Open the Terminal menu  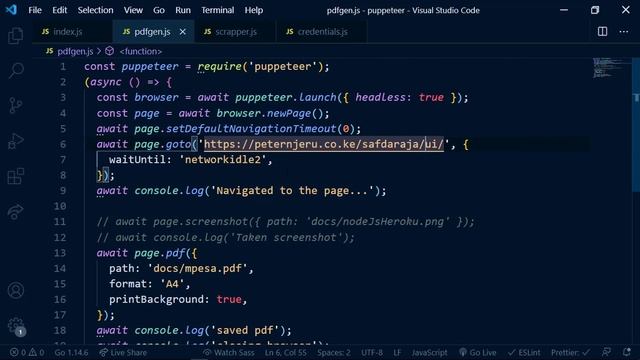tap(218, 10)
